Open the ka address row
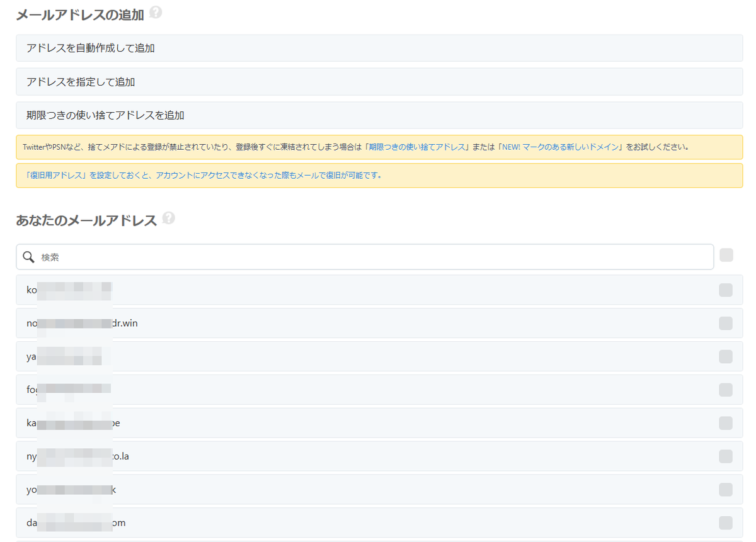Screen dimensions: 756x542 315,422
